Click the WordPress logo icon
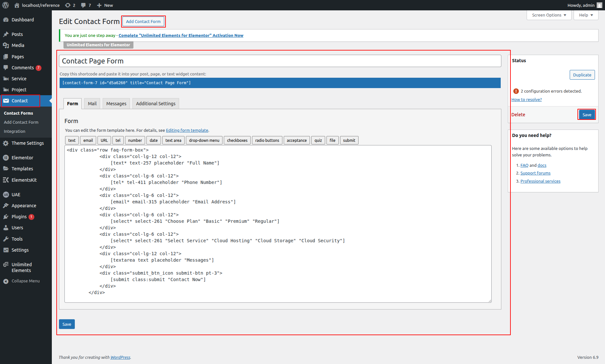Screen dimensions: 605x364 (x=6, y=5)
